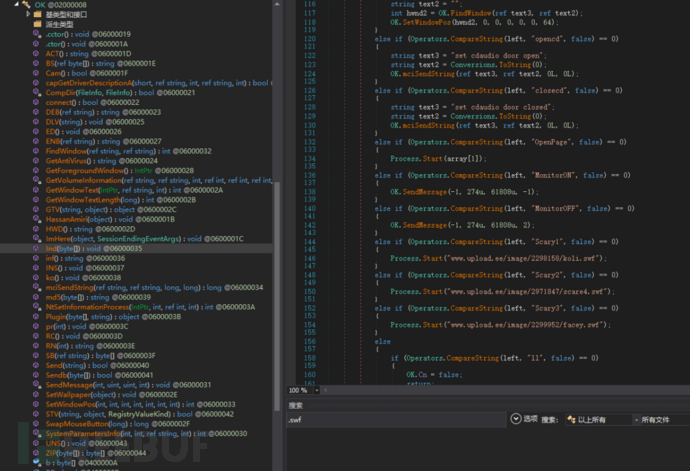Expand the 基类型和接口 node arrow
The image size is (690, 471).
[27, 15]
